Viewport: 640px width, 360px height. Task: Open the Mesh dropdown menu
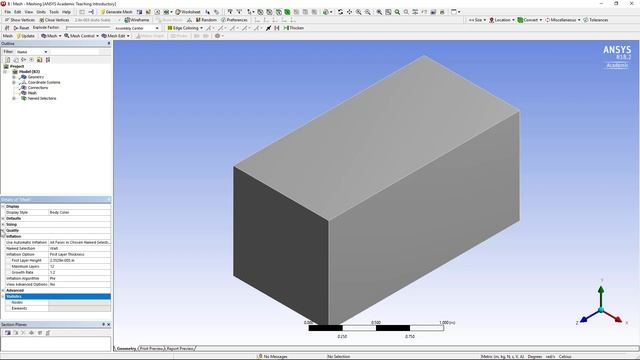[51, 36]
